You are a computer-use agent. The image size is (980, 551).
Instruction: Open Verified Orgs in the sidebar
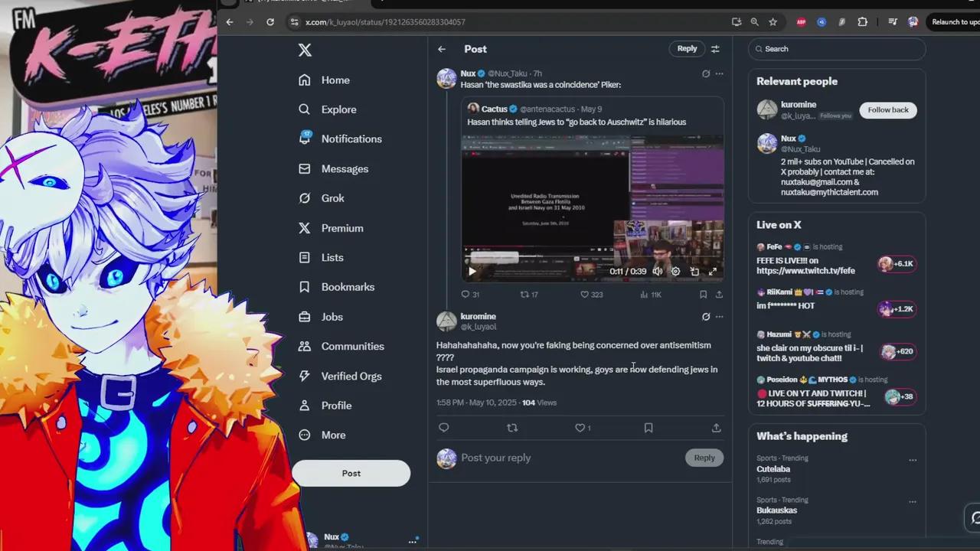click(340, 376)
